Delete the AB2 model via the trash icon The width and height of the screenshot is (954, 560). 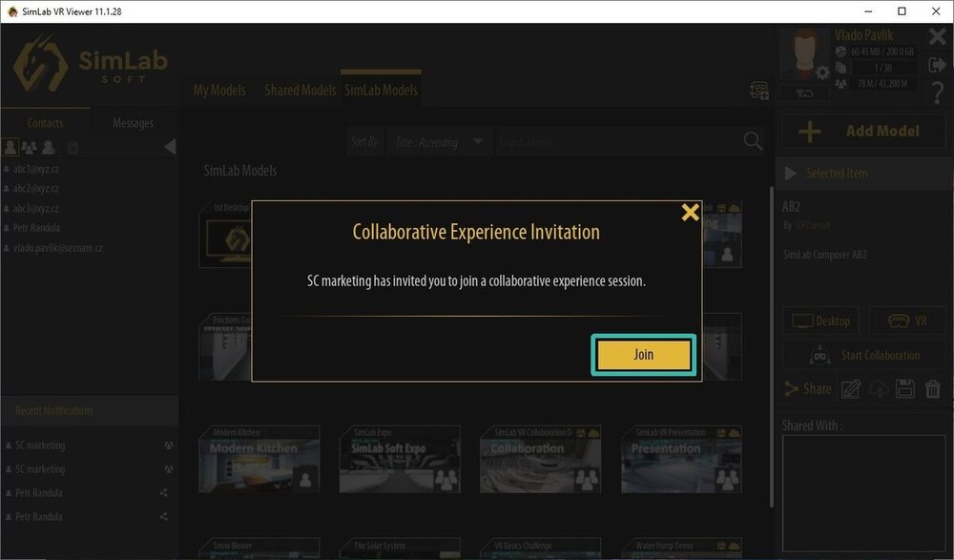pos(933,388)
